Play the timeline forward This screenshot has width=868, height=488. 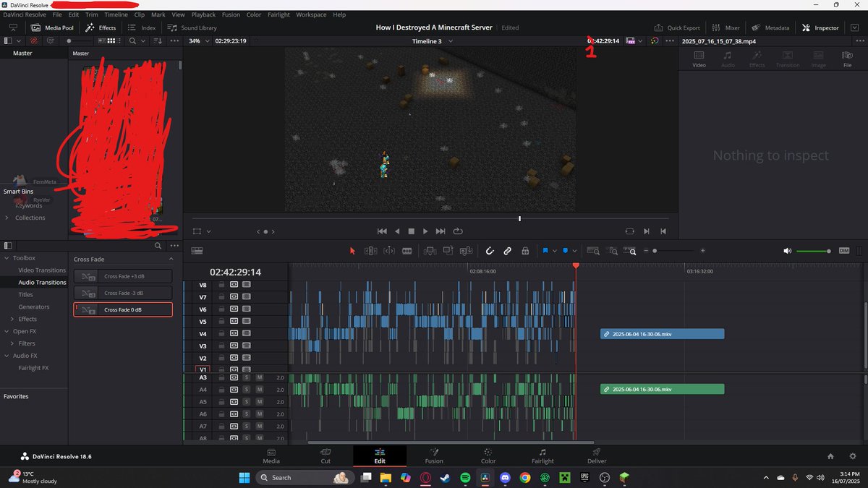[x=425, y=231]
